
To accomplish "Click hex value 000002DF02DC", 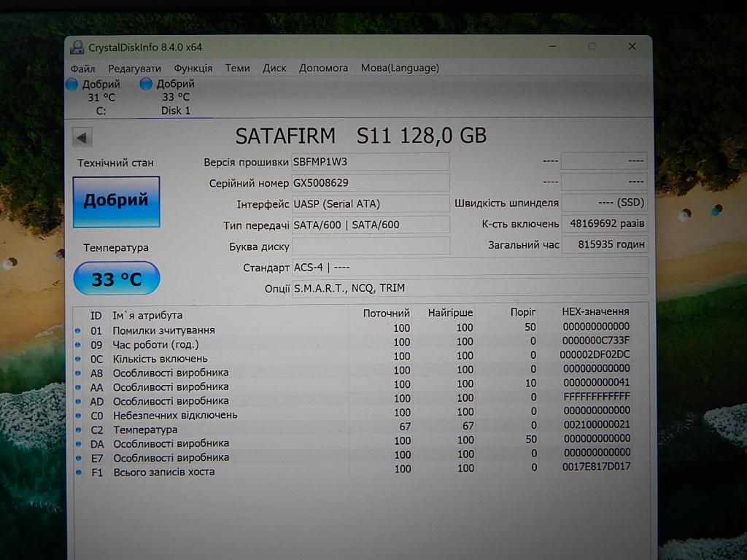I will tap(595, 354).
